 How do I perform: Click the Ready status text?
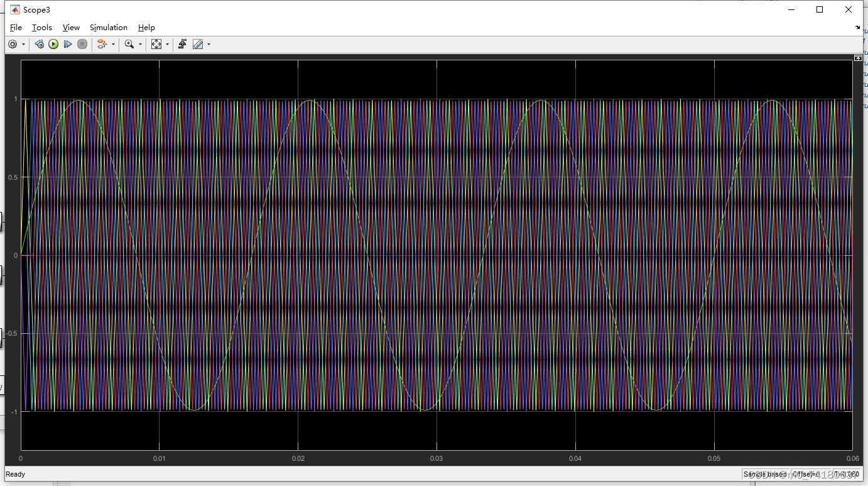[16, 474]
